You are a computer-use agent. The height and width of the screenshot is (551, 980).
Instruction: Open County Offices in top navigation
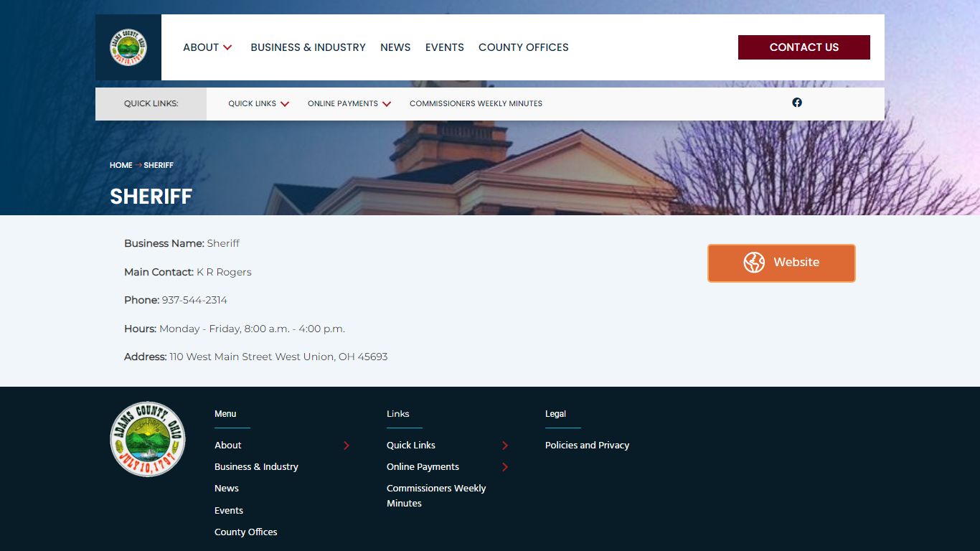[x=524, y=47]
